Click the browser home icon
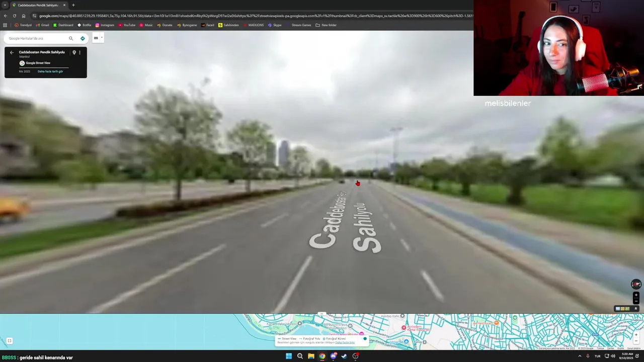The height and width of the screenshot is (362, 644). (23, 16)
